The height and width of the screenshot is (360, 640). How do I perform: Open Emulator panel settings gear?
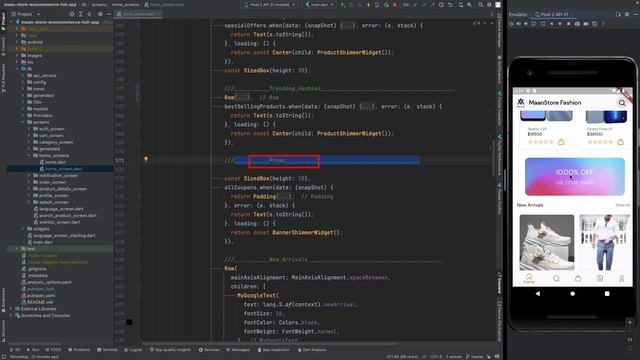(627, 14)
